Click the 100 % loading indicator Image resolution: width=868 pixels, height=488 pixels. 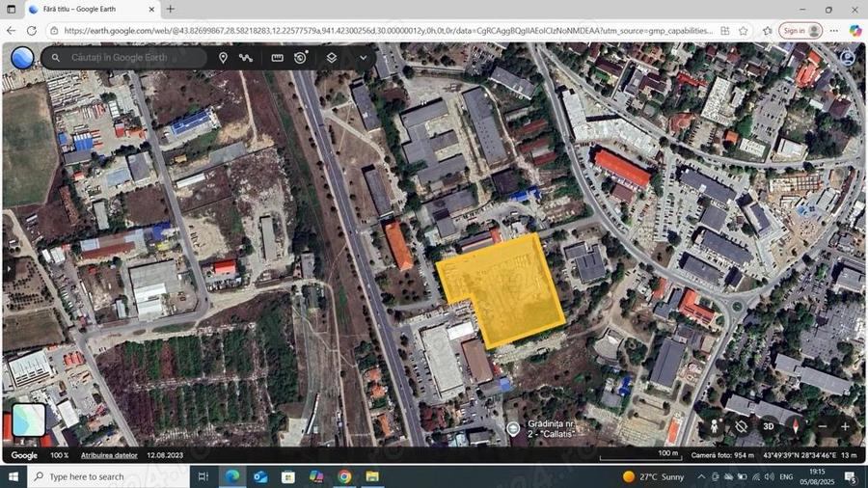pos(59,455)
